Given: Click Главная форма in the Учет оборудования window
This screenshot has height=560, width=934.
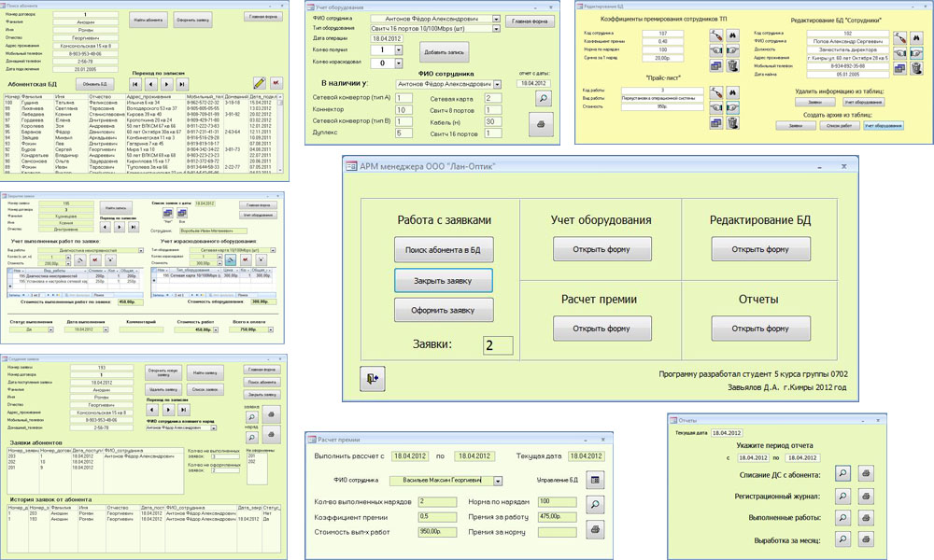Looking at the screenshot, I should [530, 21].
